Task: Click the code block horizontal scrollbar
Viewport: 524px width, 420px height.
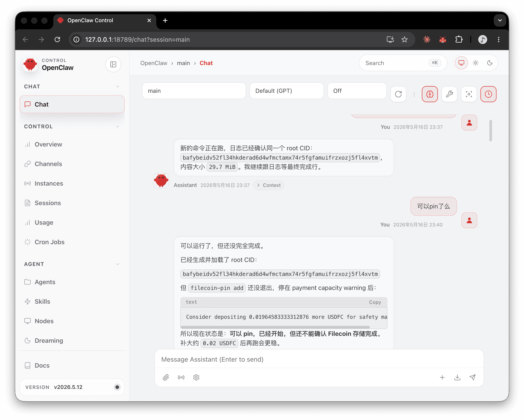Action: (x=275, y=327)
